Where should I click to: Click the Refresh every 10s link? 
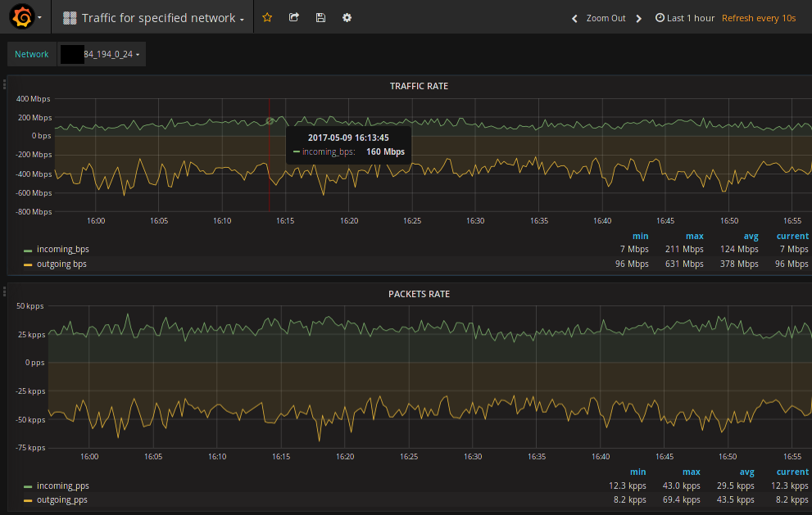click(x=759, y=18)
